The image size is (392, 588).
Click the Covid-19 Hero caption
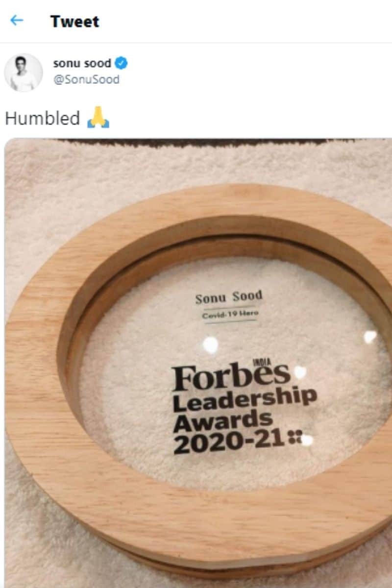(230, 315)
